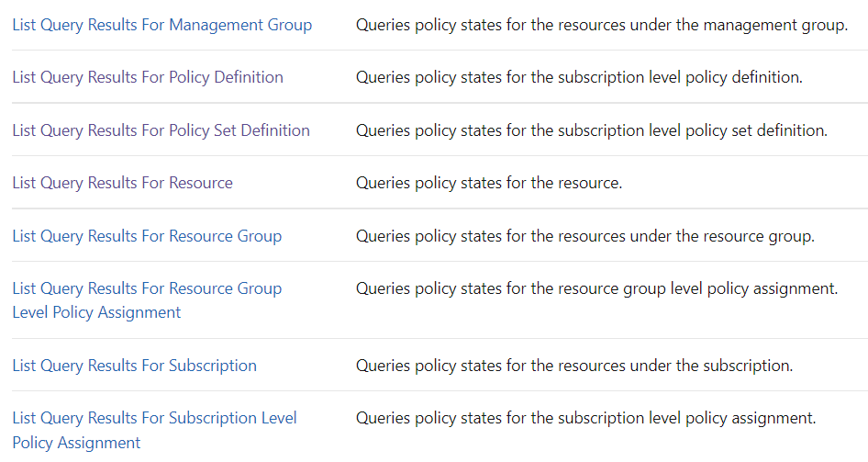The width and height of the screenshot is (868, 462).
Task: Click description 'resources under the subscription' text
Action: 574,366
